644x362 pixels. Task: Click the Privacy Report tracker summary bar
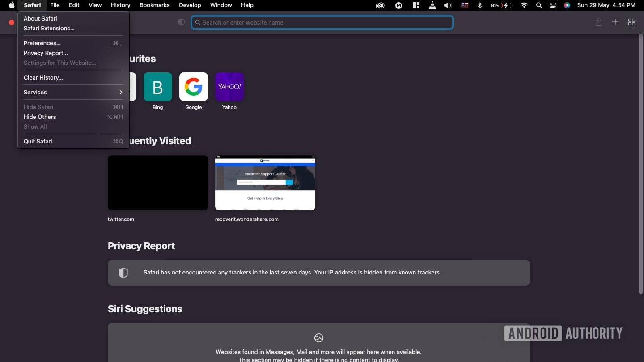click(x=319, y=273)
